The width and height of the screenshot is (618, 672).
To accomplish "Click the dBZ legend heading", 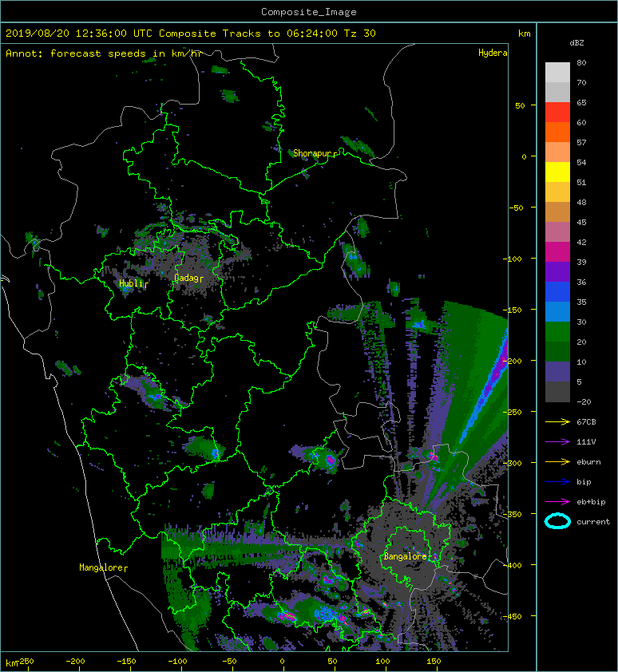I will point(576,43).
